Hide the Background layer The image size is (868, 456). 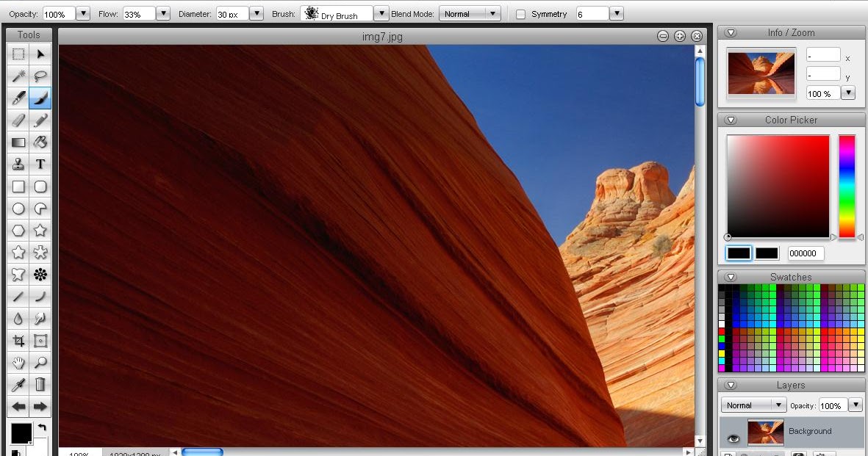point(732,438)
